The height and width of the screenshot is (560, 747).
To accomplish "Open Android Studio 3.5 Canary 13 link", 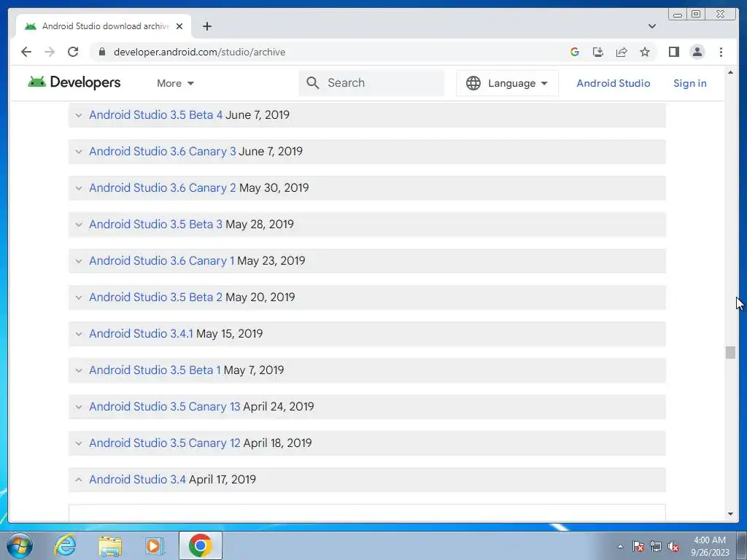I will [164, 406].
